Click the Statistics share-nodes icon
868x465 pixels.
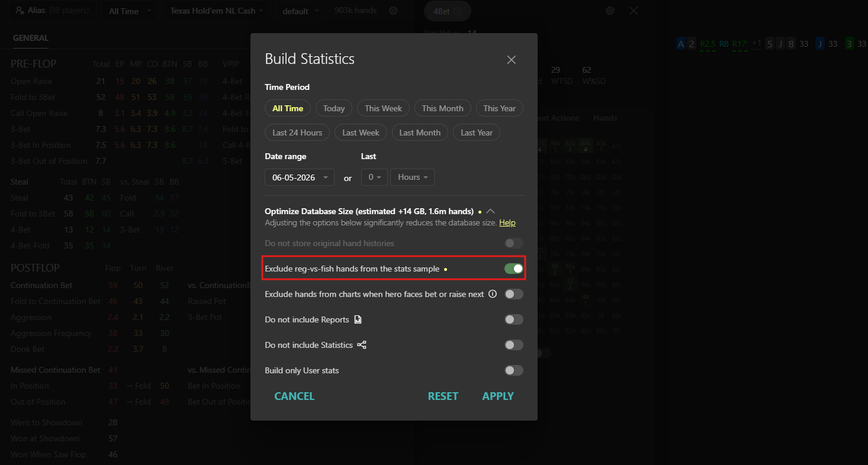pyautogui.click(x=362, y=345)
